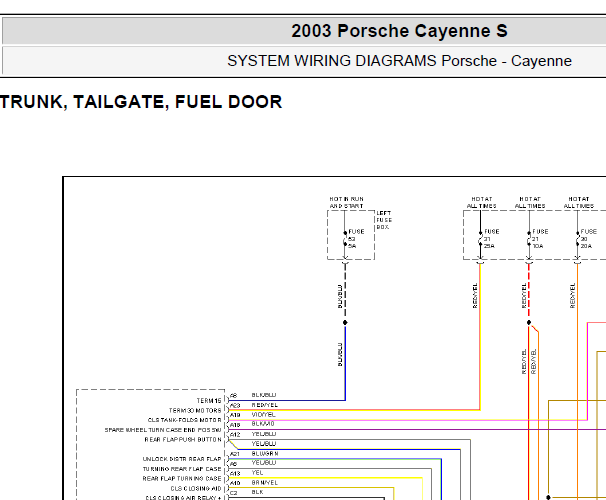
Task: Select the 'BRN/YEL' wire color label
Action: click(x=265, y=483)
